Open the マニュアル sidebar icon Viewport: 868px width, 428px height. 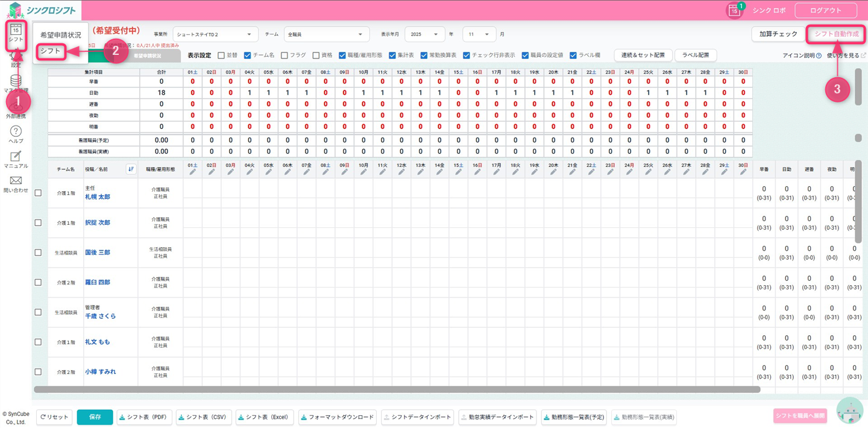(x=16, y=157)
